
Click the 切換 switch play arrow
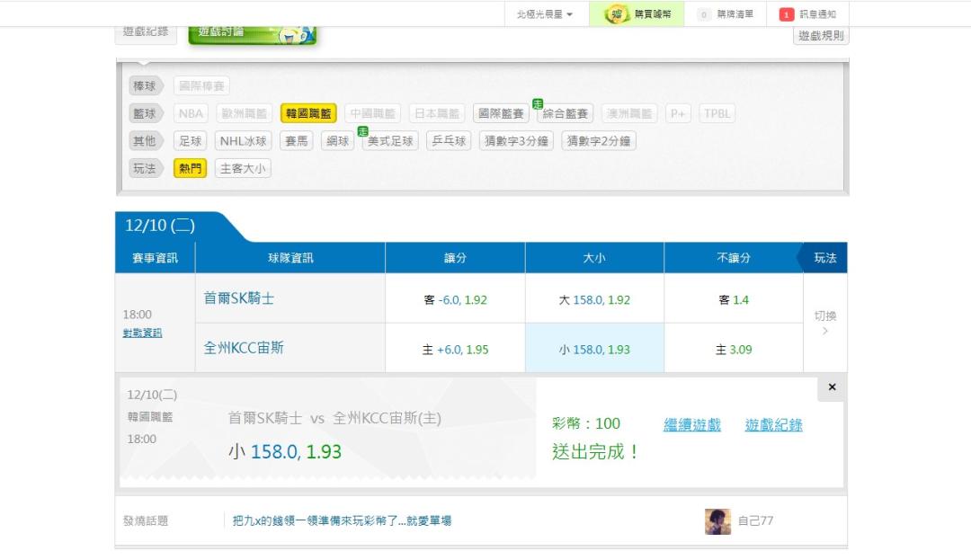pyautogui.click(x=824, y=323)
